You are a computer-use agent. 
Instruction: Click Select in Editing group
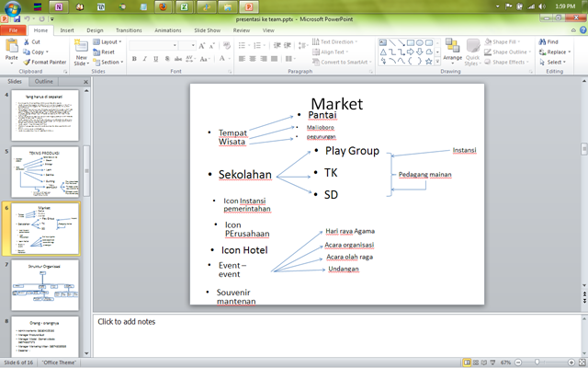552,62
